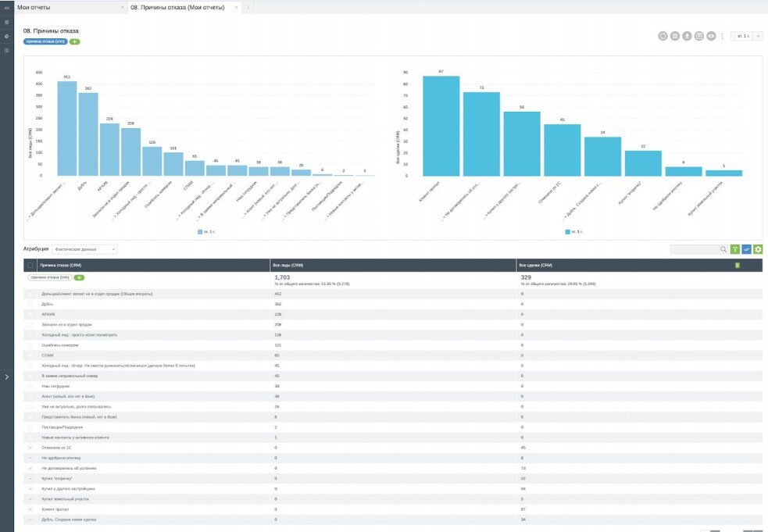Open the report settings round icon
The width and height of the screenshot is (768, 532).
point(663,36)
